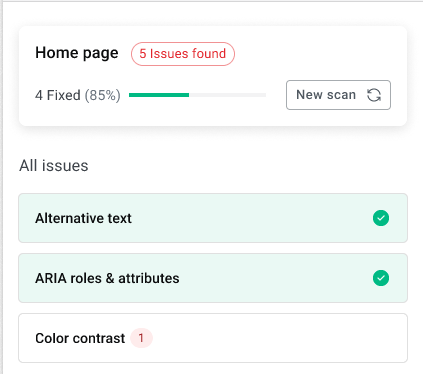Click the unfilled gray part of progress bar

[228, 95]
